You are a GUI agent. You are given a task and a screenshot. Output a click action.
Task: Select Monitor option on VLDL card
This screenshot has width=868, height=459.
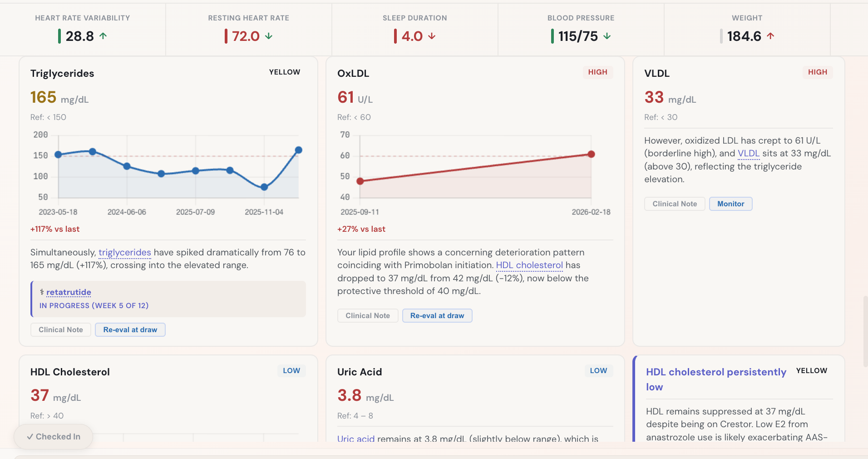pyautogui.click(x=730, y=204)
